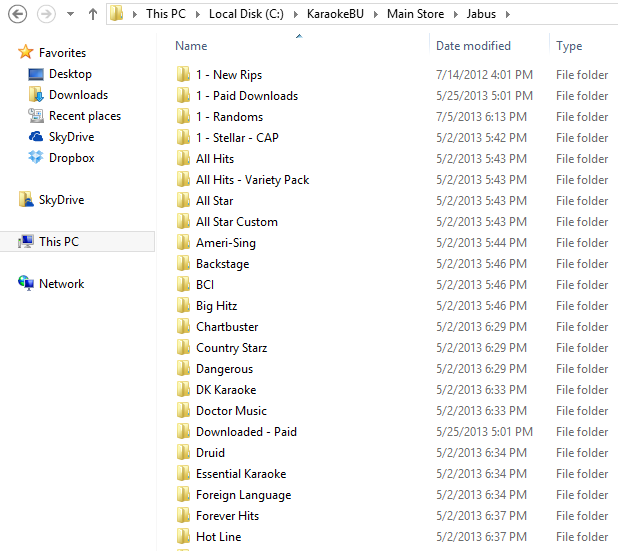Click the Downloads folder icon in sidebar
Image resolution: width=618 pixels, height=554 pixels.
(x=36, y=95)
